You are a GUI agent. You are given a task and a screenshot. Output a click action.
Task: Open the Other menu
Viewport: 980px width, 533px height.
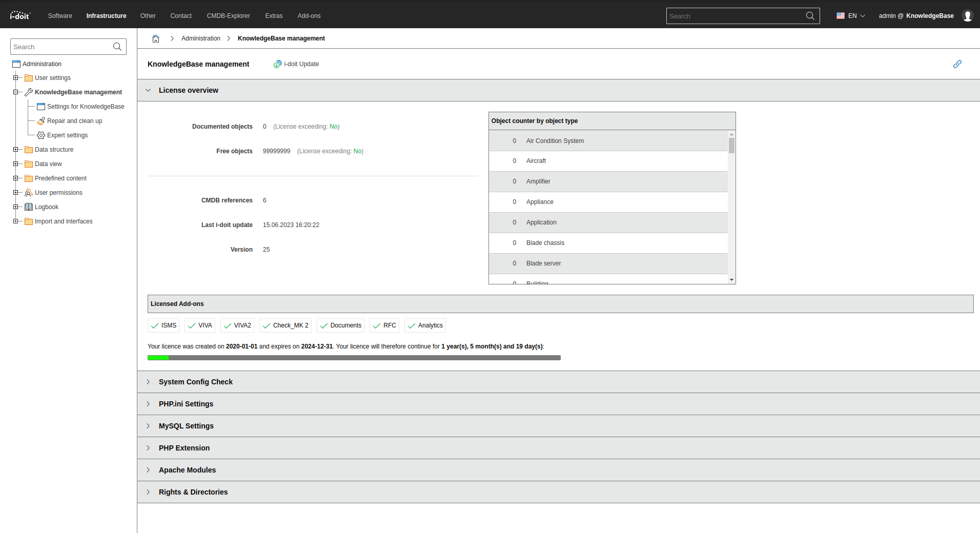(x=148, y=16)
